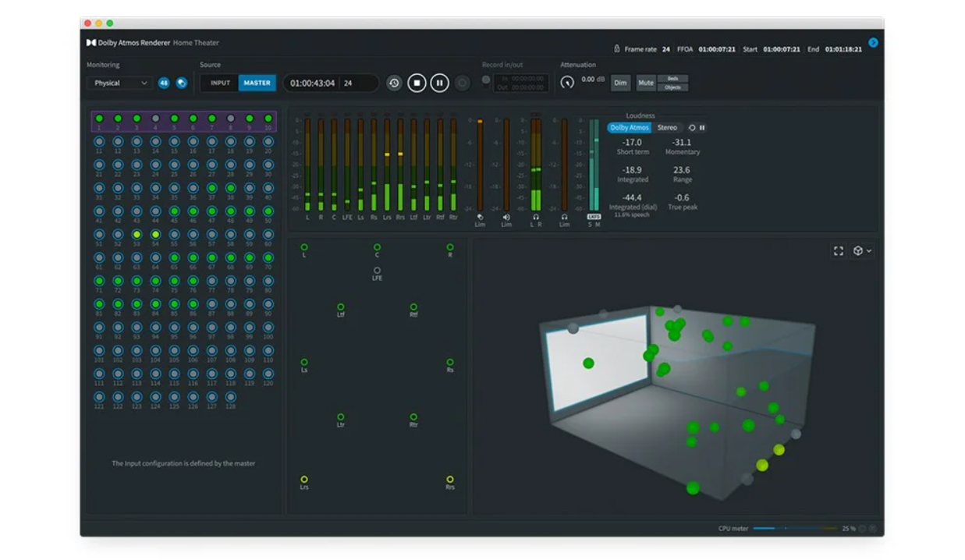Toggle the Dim button
Viewport: 965px width, 560px height.
point(620,83)
